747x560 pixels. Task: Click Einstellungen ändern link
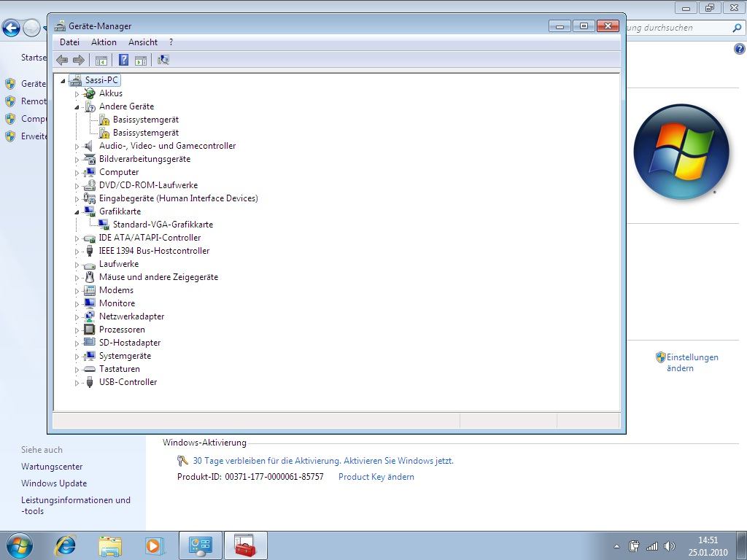pyautogui.click(x=692, y=362)
